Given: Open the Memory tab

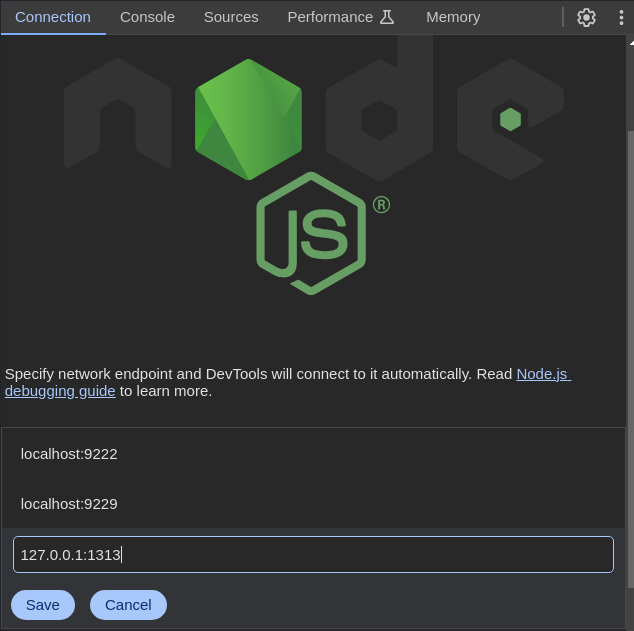Looking at the screenshot, I should tap(453, 17).
